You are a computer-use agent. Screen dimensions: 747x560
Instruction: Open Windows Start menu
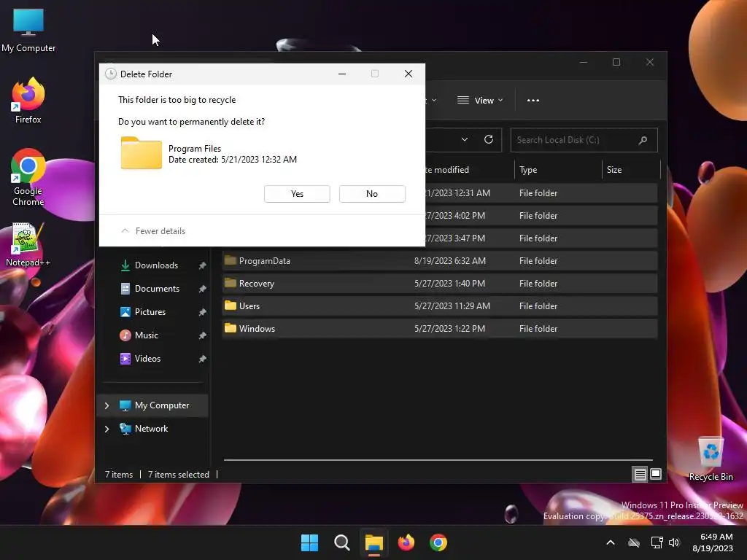(x=309, y=542)
